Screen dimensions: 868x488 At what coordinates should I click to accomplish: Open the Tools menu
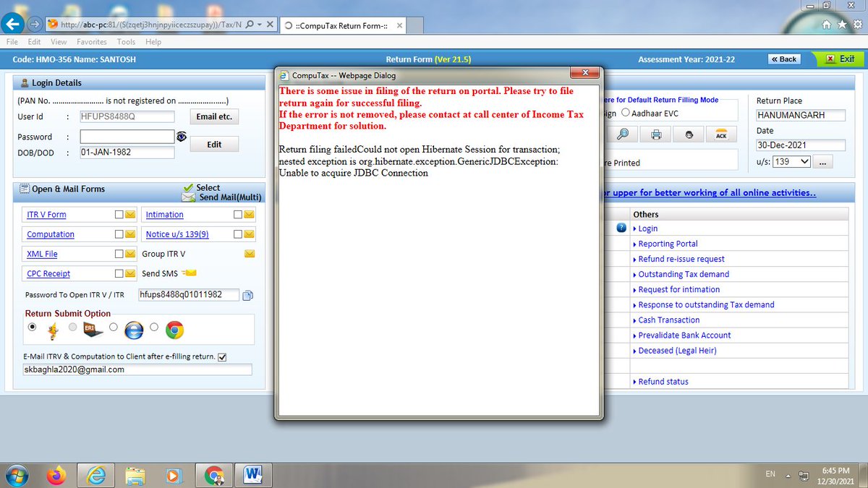(126, 42)
